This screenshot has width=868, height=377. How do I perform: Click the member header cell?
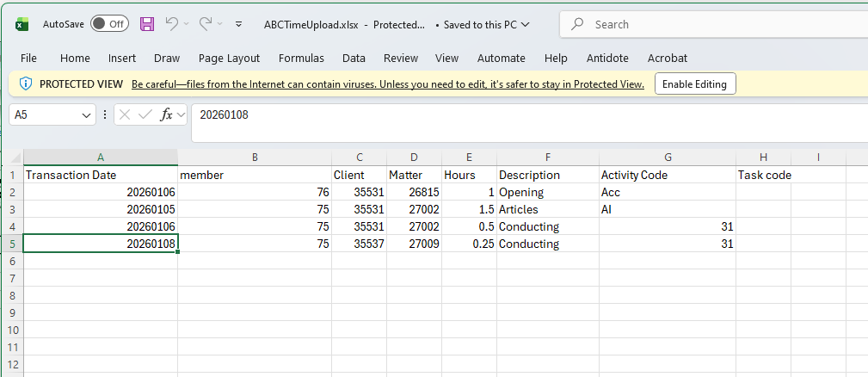point(255,175)
